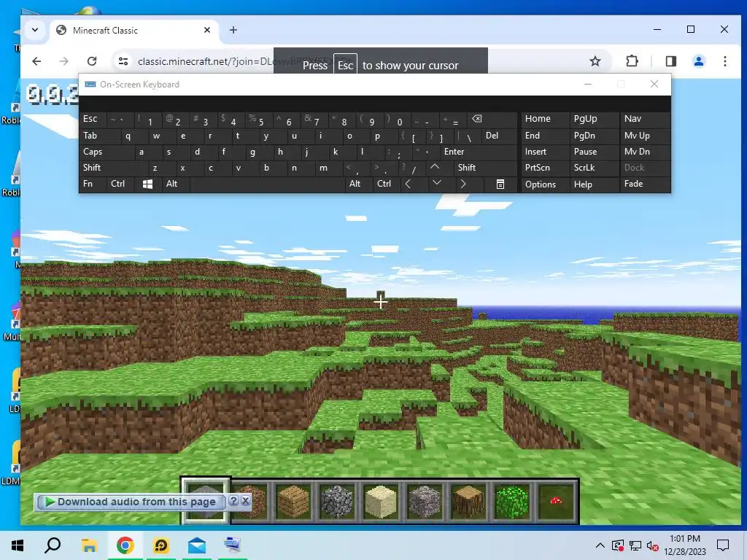Toggle left Shift key on keyboard
This screenshot has width=747, height=560.
pos(112,168)
